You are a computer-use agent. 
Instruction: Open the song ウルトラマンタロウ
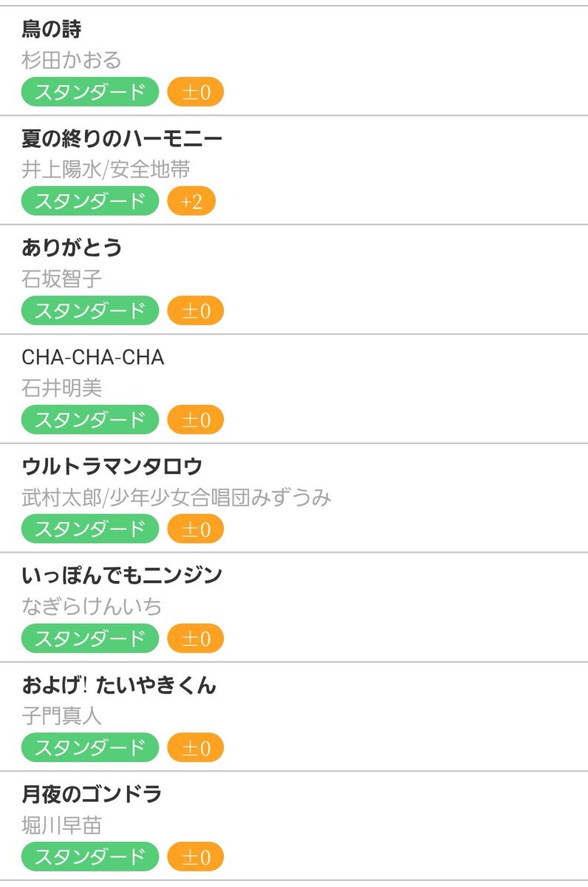(112, 466)
